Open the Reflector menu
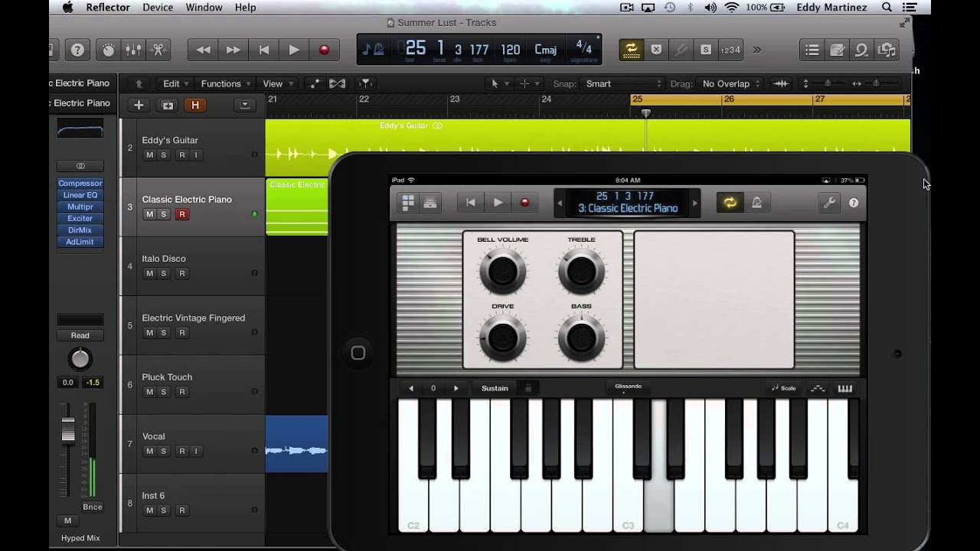Viewport: 980px width, 551px height. click(107, 7)
